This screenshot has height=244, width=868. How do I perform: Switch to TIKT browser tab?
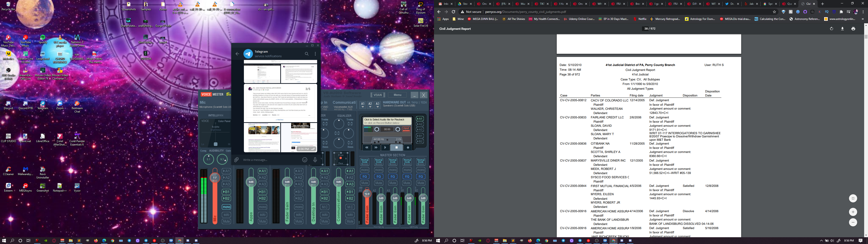pyautogui.click(x=542, y=4)
